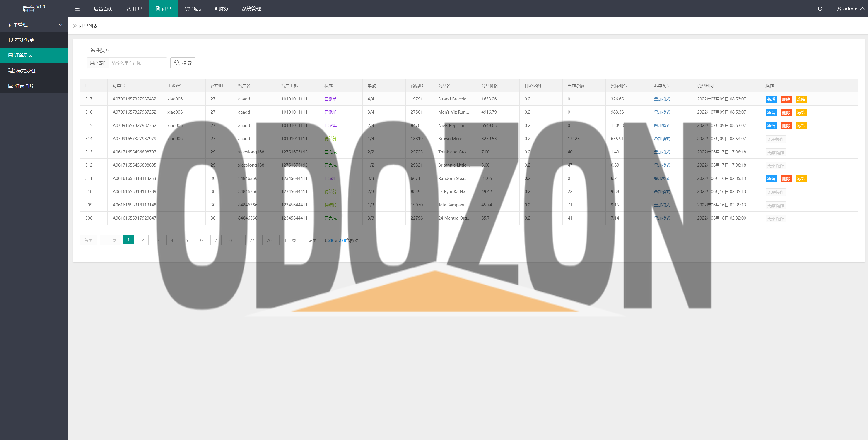Click 叠加模式 link in row 308
This screenshot has width=868, height=440.
(662, 218)
